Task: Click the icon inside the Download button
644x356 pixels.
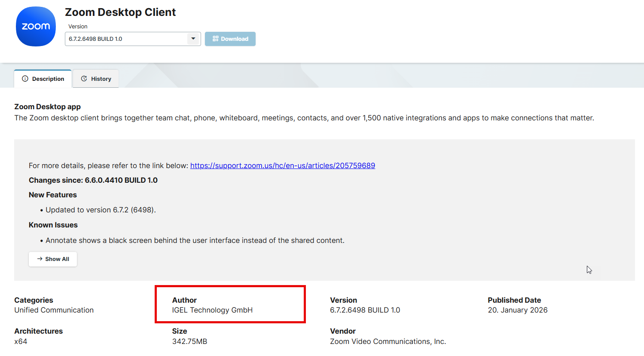Action: click(x=216, y=39)
